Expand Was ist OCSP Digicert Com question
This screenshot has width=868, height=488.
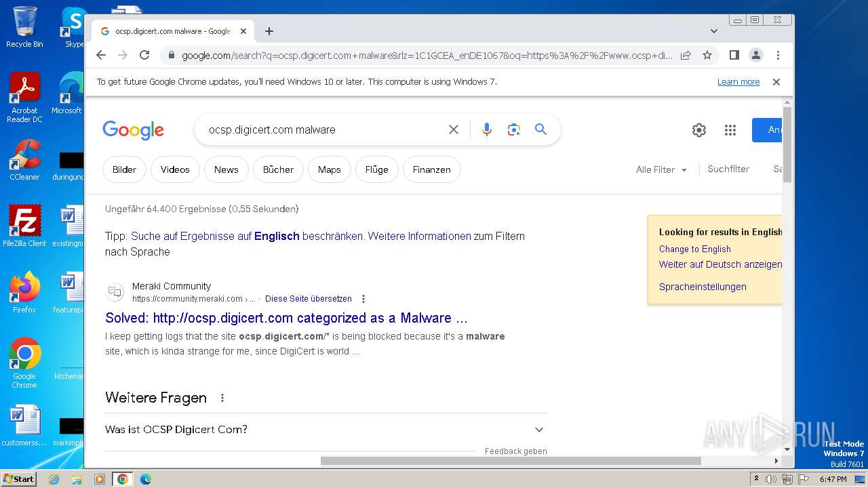click(325, 429)
